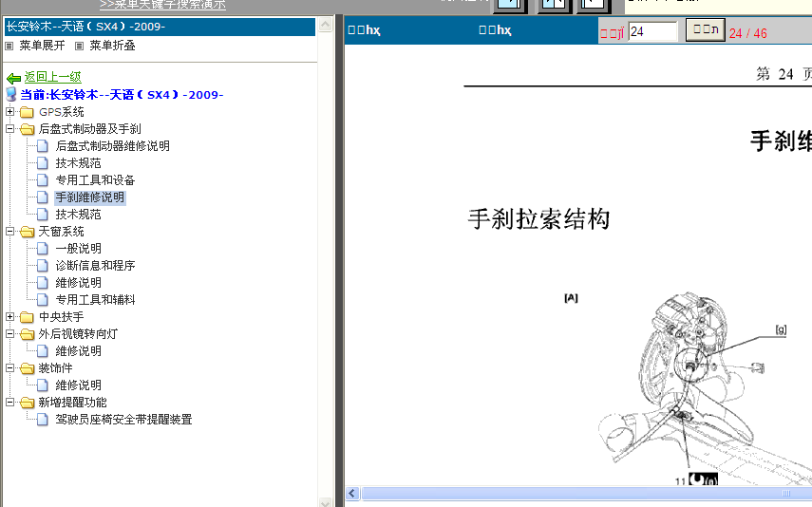Click the 当前:长安铃木--天语 current-location text
Screen dimensions: 812x507
tap(122, 95)
